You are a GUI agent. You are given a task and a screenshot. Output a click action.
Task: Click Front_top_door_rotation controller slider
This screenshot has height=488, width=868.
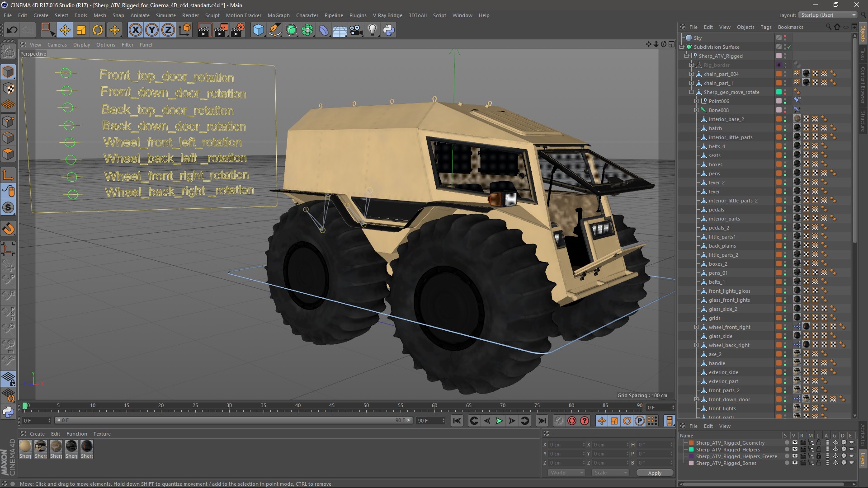point(66,73)
